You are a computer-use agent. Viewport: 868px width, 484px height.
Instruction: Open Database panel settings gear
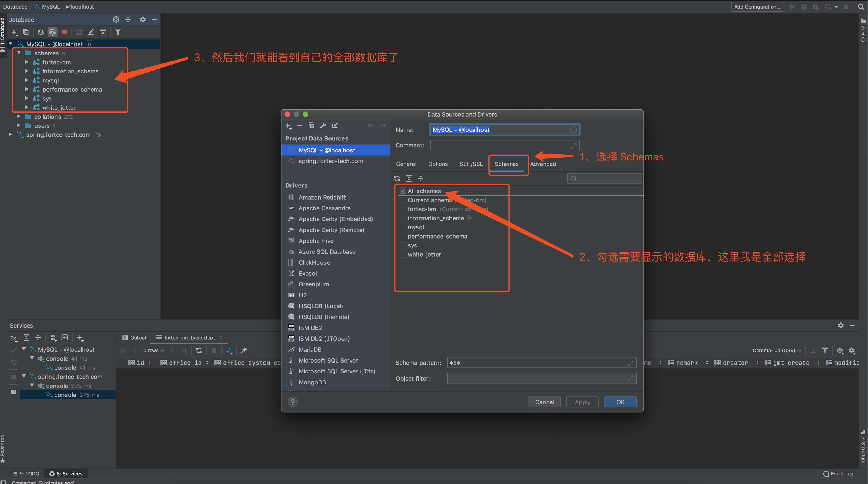coord(143,20)
